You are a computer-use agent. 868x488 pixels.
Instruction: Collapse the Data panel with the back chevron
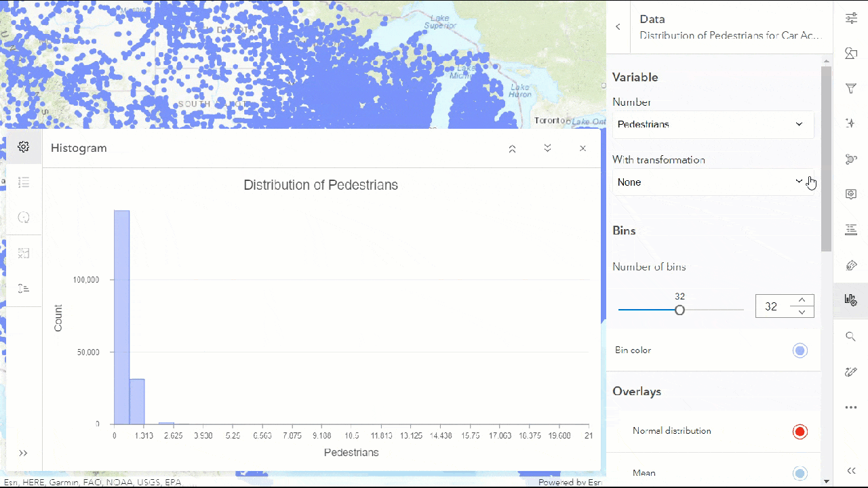618,26
